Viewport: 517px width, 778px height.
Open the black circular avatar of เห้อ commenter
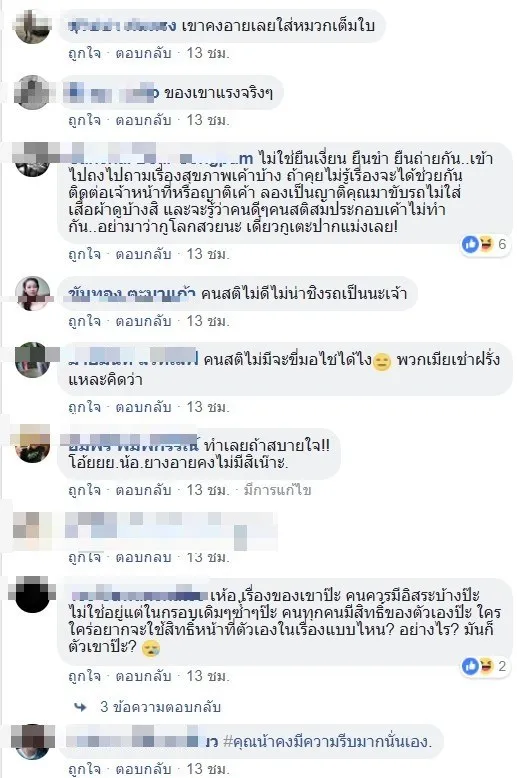32,594
